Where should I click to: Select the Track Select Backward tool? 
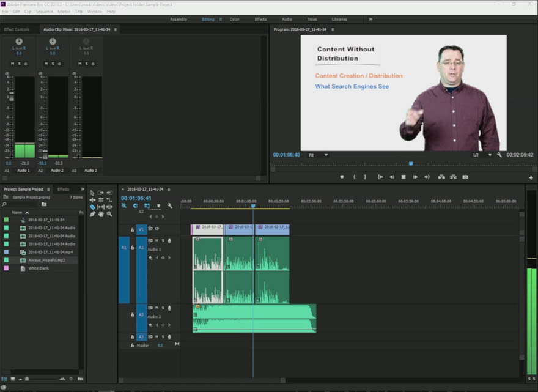click(109, 193)
